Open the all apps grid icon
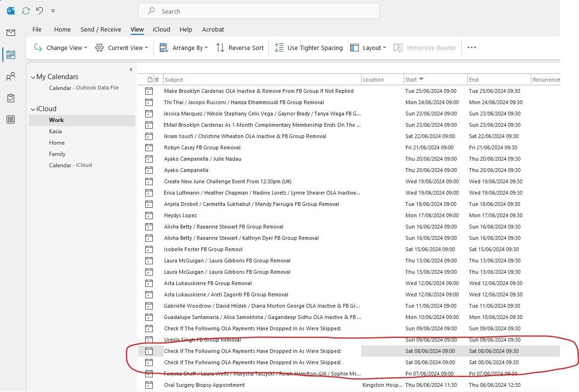Viewport: 579px width, 392px height. click(10, 119)
